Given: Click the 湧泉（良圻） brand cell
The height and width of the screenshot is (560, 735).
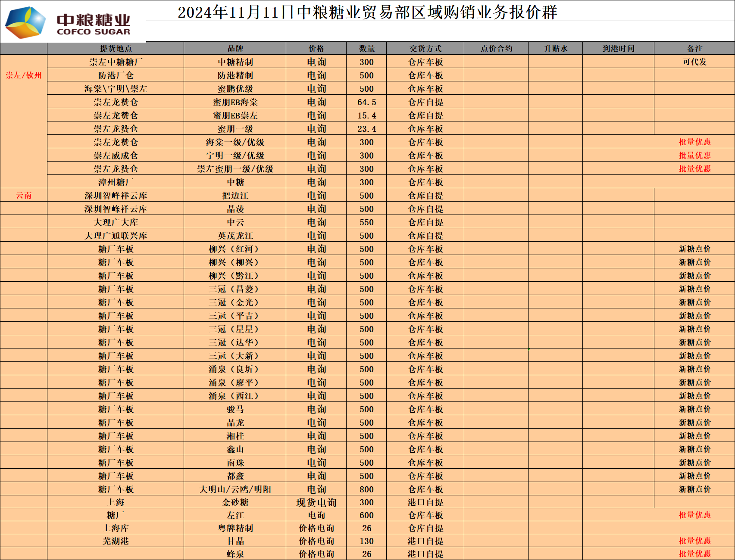Looking at the screenshot, I should click(235, 369).
